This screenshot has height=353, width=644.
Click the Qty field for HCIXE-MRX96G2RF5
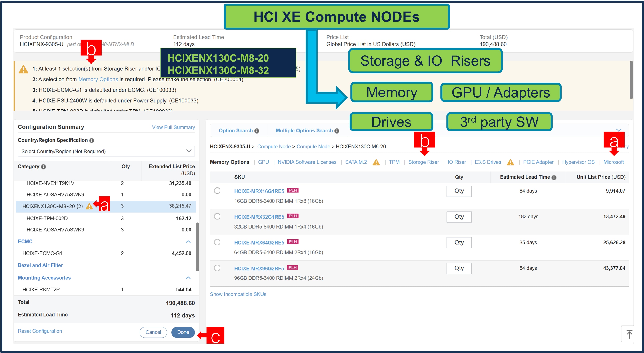(459, 268)
